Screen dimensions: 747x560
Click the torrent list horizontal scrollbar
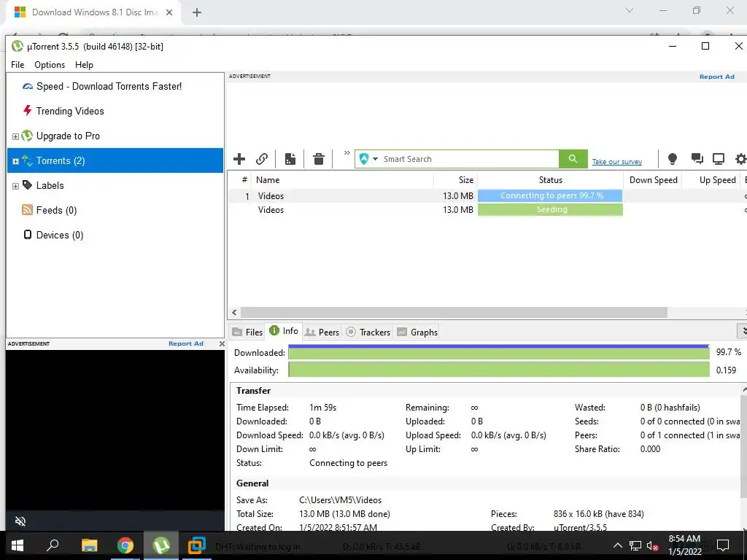(454, 312)
